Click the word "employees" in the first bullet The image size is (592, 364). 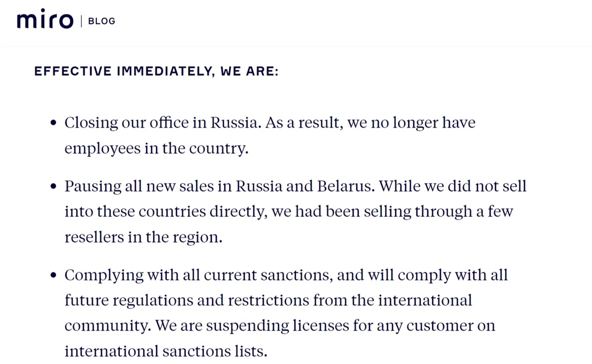(102, 149)
